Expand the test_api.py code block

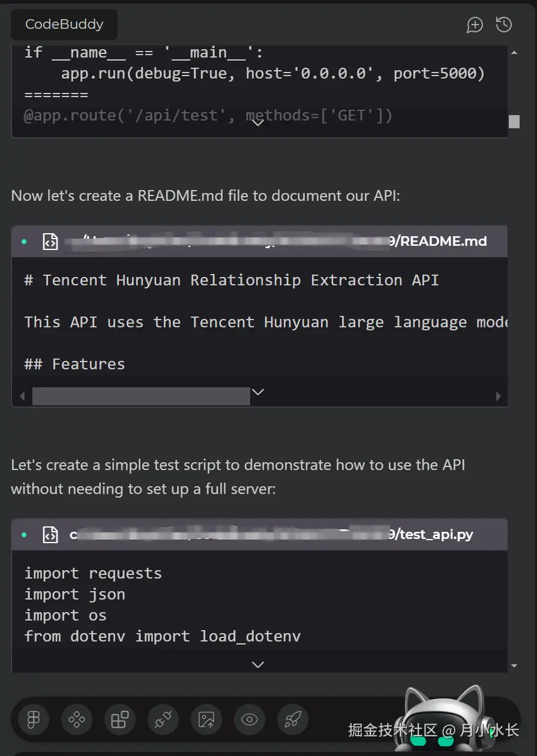[x=258, y=664]
